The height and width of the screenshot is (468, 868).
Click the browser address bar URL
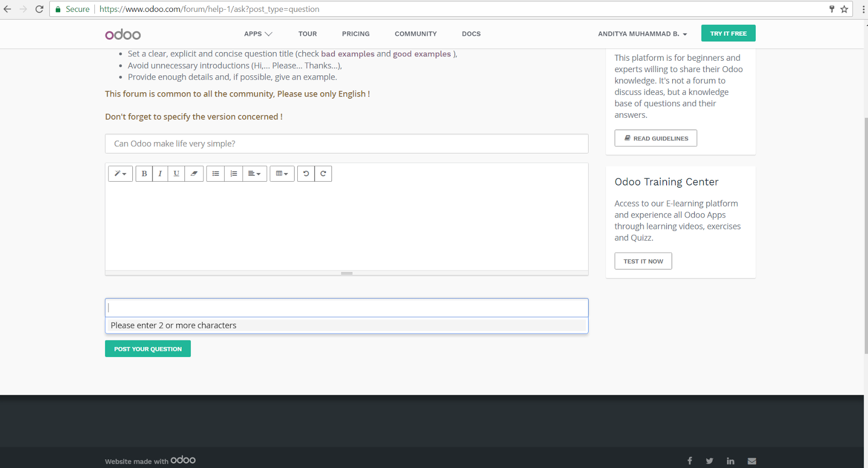coord(209,9)
